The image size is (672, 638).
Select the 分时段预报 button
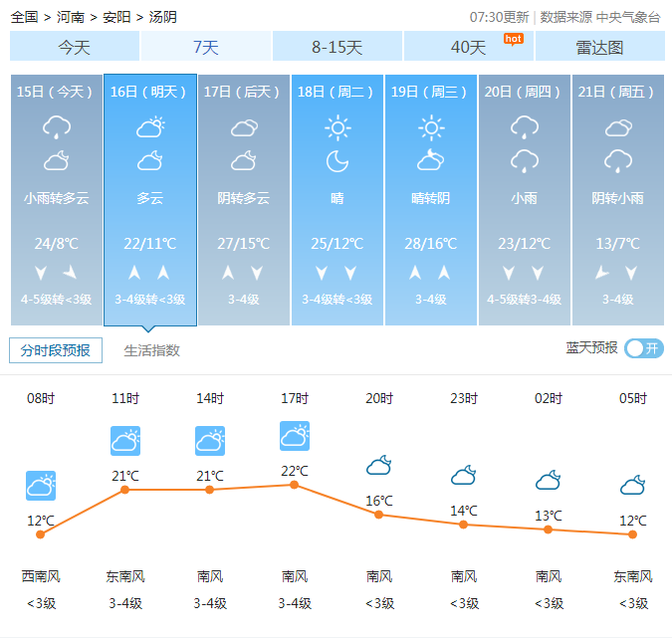pyautogui.click(x=56, y=350)
